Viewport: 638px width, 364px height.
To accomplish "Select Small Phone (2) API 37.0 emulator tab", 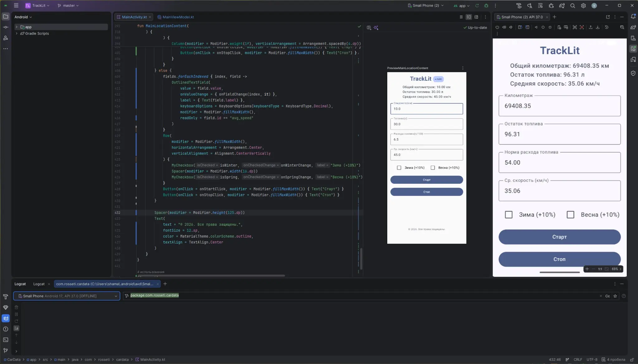I will click(x=522, y=17).
